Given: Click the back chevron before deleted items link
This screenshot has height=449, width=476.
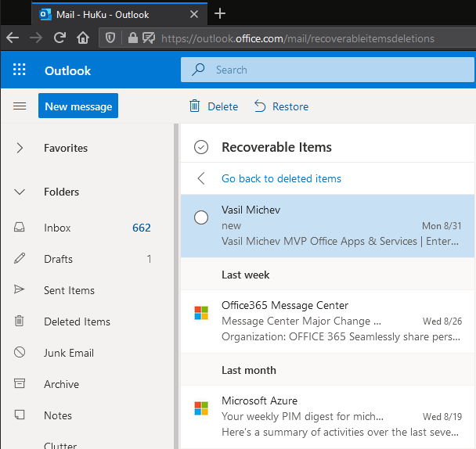Looking at the screenshot, I should coord(201,178).
